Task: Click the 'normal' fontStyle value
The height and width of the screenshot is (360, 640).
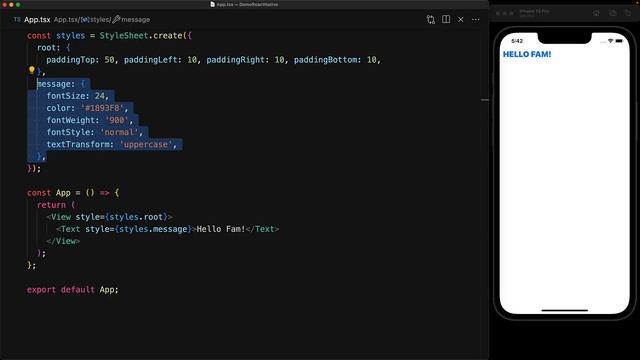Action: coord(119,132)
